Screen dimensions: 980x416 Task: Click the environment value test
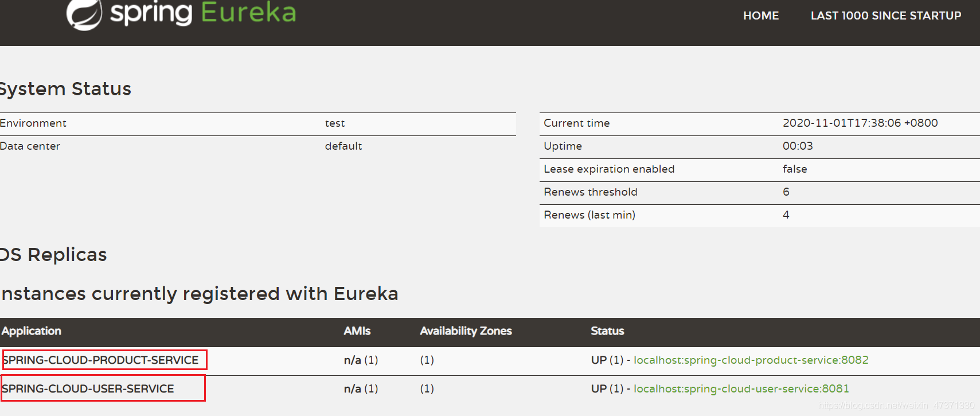coord(335,123)
